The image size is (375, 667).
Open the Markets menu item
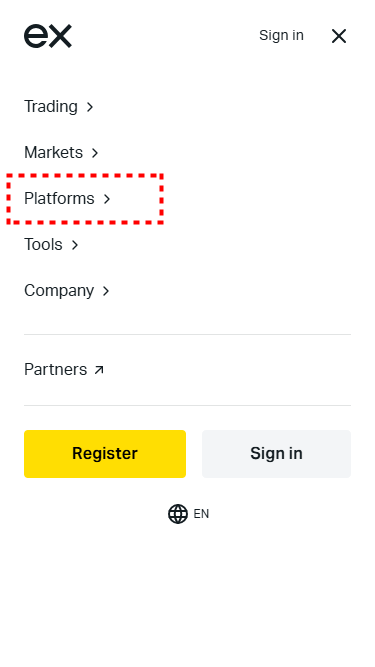point(54,152)
